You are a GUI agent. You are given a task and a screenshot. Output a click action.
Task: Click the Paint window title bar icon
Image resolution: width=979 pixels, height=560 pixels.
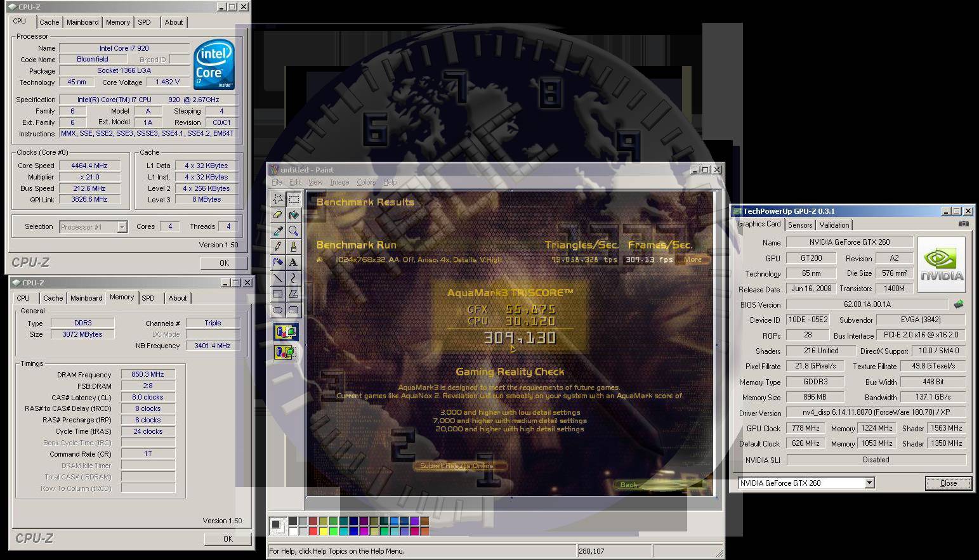tap(274, 169)
